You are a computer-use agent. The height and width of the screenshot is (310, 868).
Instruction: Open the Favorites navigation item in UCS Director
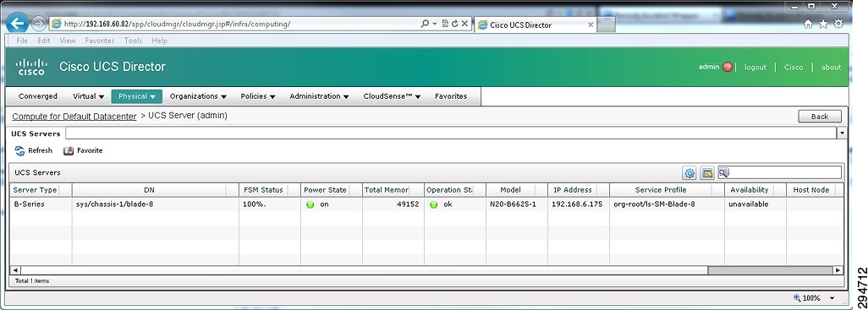pyautogui.click(x=451, y=96)
